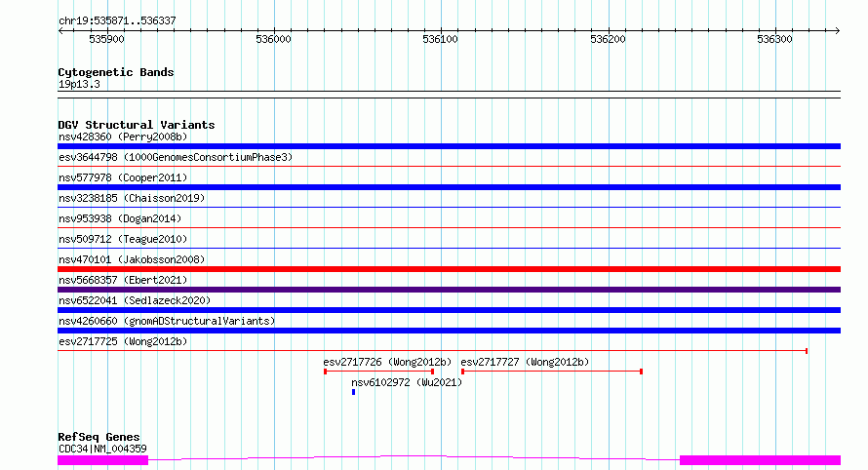868x470 pixels.
Task: Select the blue bar of nsv6522041
Action: pyautogui.click(x=449, y=310)
